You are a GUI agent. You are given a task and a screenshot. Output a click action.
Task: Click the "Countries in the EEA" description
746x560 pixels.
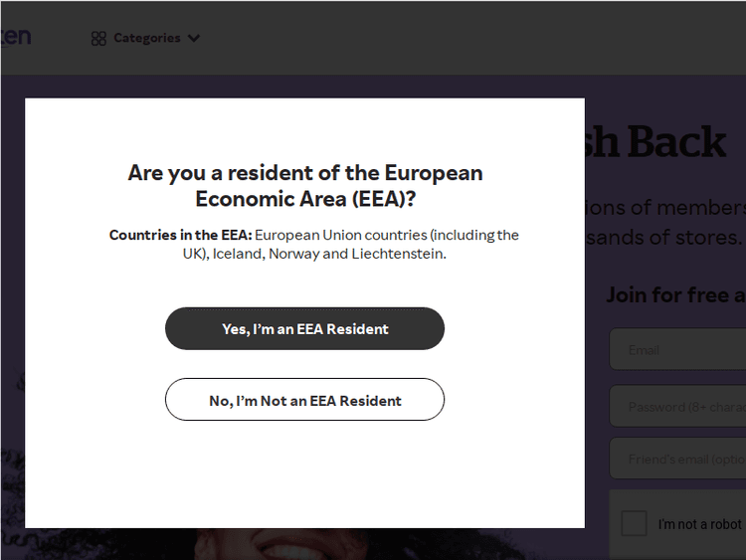(313, 244)
